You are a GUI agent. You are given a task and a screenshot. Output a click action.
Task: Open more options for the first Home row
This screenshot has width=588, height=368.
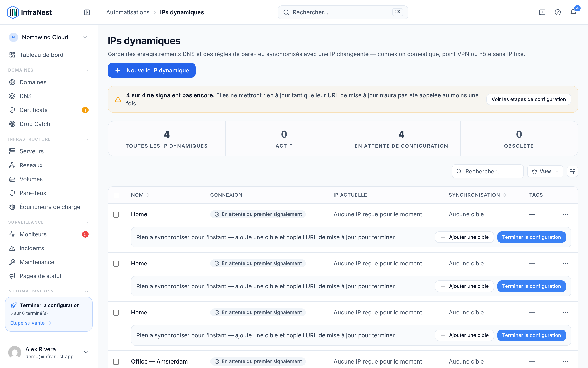point(565,214)
